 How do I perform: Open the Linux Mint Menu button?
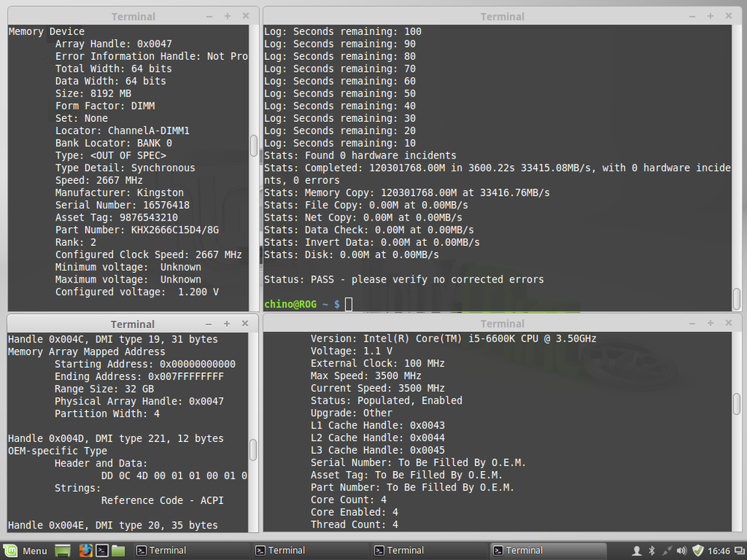pos(25,550)
